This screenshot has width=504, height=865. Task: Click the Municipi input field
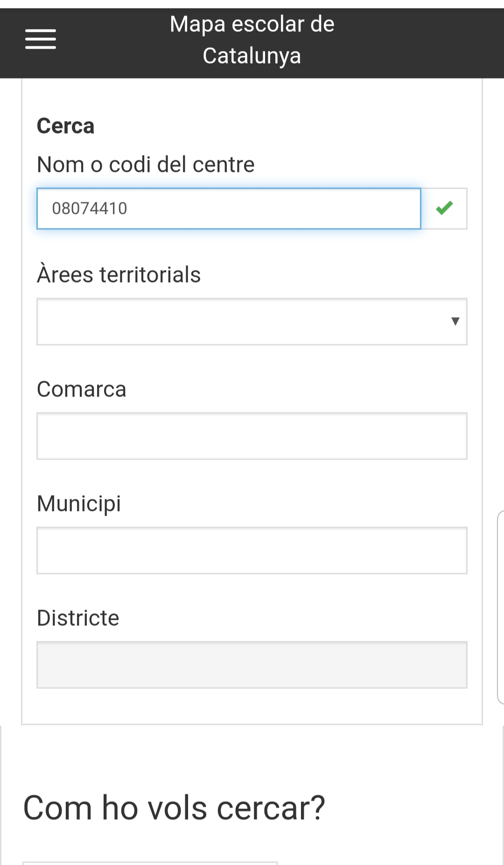tap(252, 550)
